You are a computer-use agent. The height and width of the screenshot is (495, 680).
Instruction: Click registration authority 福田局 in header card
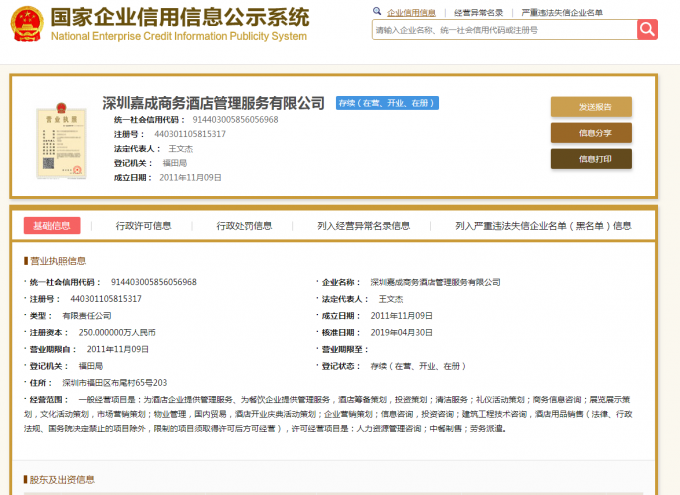(175, 163)
